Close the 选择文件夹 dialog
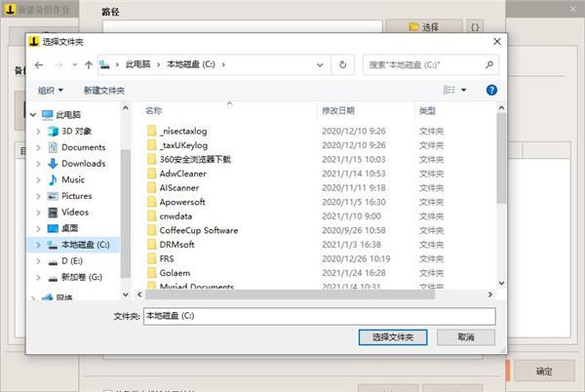 point(497,41)
